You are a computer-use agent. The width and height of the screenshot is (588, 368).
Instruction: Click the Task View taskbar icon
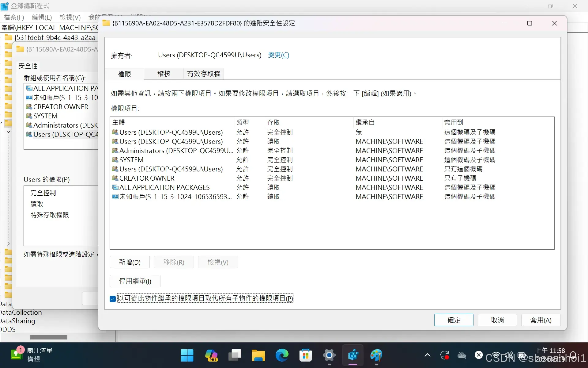click(x=235, y=355)
